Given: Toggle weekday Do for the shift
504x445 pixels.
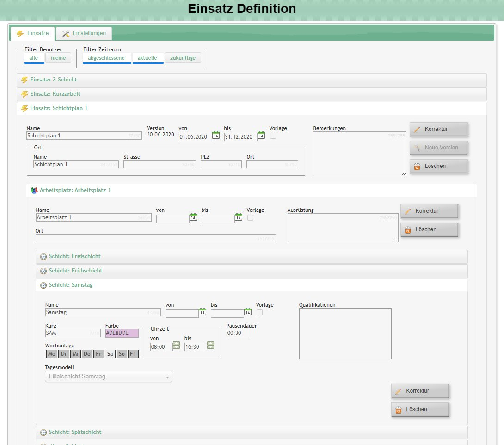Looking at the screenshot, I should pos(87,354).
